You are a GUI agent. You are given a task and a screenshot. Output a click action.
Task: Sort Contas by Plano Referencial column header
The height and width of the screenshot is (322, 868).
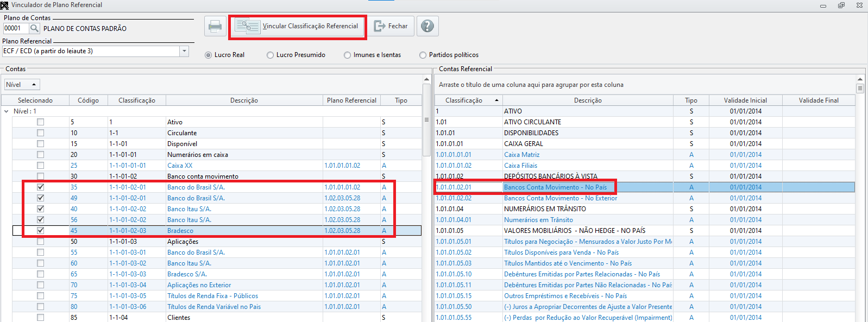tap(351, 100)
